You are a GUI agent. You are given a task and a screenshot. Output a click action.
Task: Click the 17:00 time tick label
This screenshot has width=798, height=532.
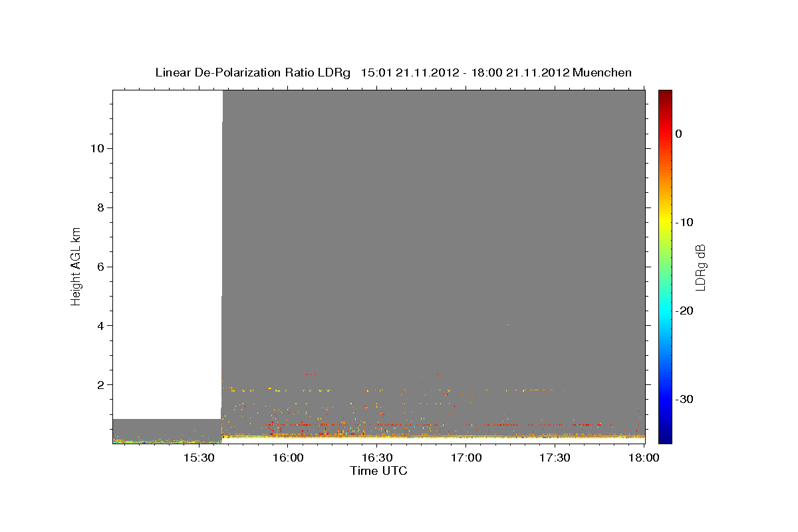466,458
